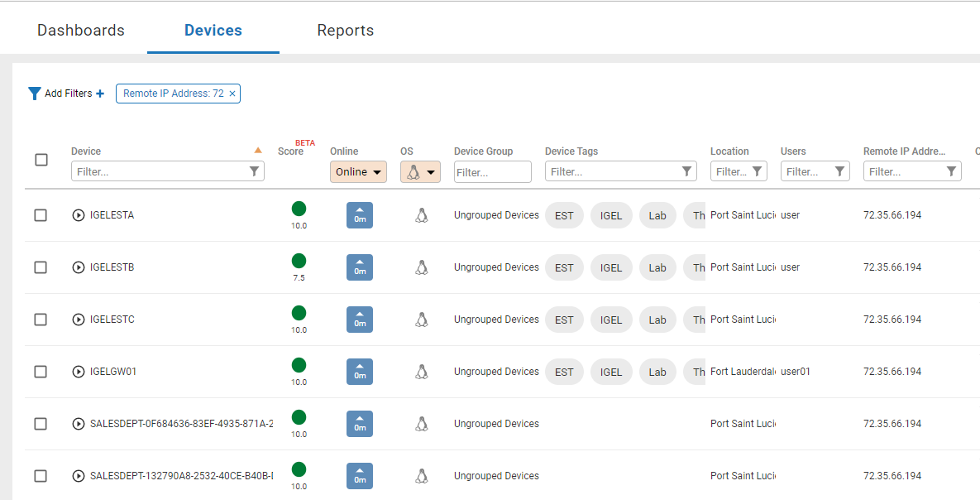Open the Reports tab
Viewport: 980px width, 500px height.
point(346,30)
